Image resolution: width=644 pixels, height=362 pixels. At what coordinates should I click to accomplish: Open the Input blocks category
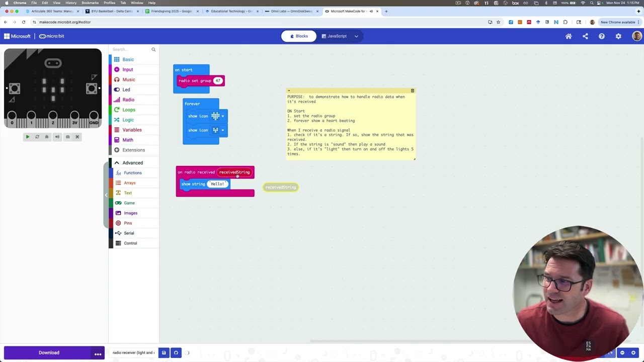tap(133, 69)
